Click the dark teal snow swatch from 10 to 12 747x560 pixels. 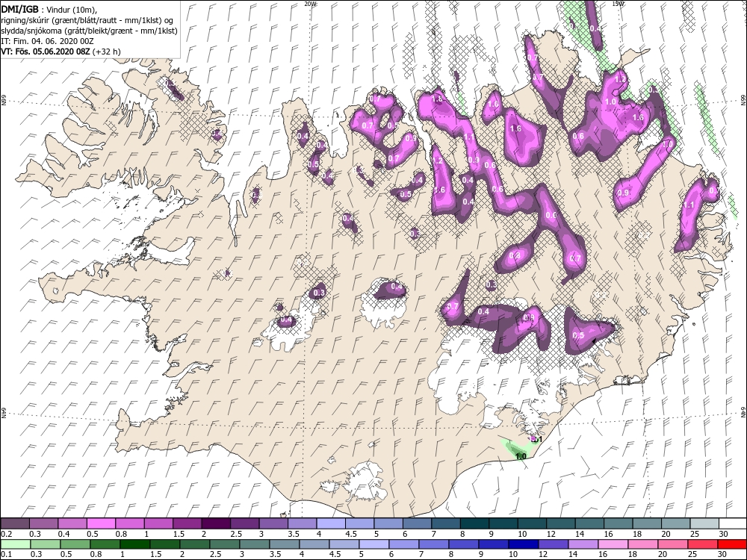point(530,523)
